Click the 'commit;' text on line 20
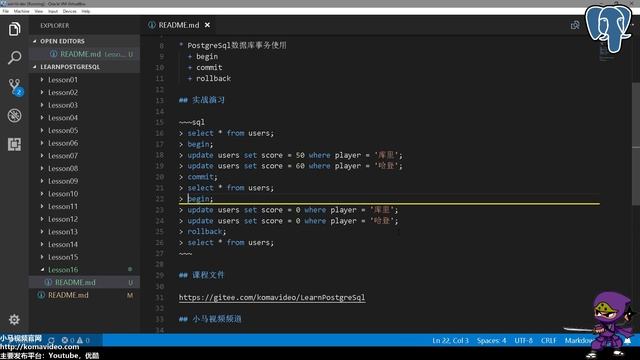This screenshot has height=360, width=640. point(202,177)
